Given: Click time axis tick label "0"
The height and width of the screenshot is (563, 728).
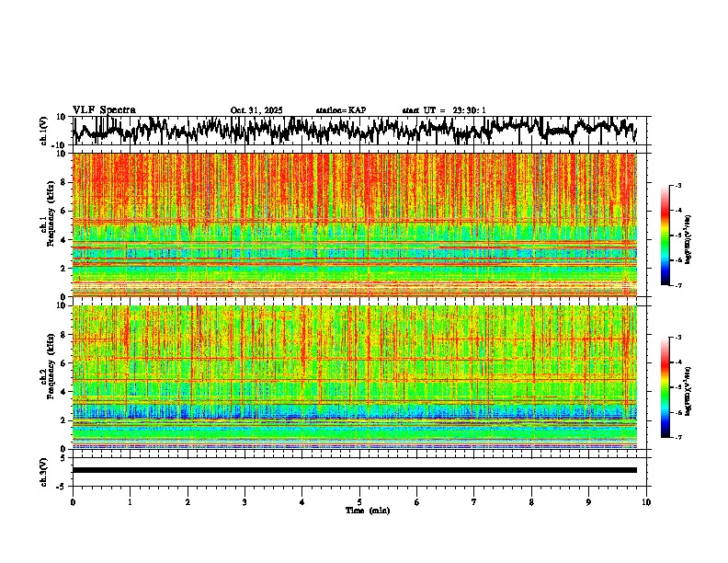Looking at the screenshot, I should pos(73,502).
